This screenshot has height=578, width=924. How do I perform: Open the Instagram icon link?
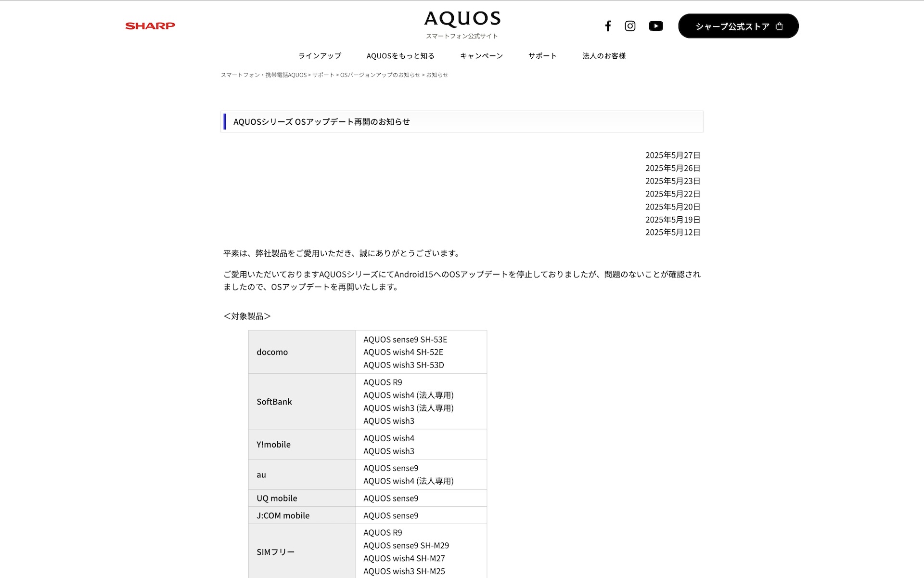click(630, 26)
